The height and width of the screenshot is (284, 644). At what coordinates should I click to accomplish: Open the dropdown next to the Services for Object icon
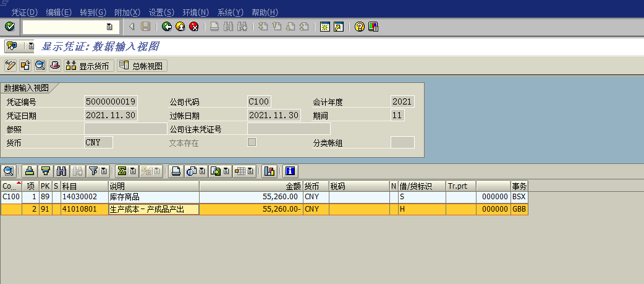pyautogui.click(x=30, y=46)
